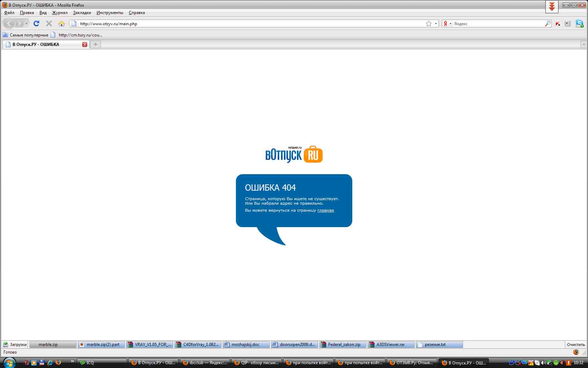Open the Закладки menu
This screenshot has width=588, height=368.
82,13
